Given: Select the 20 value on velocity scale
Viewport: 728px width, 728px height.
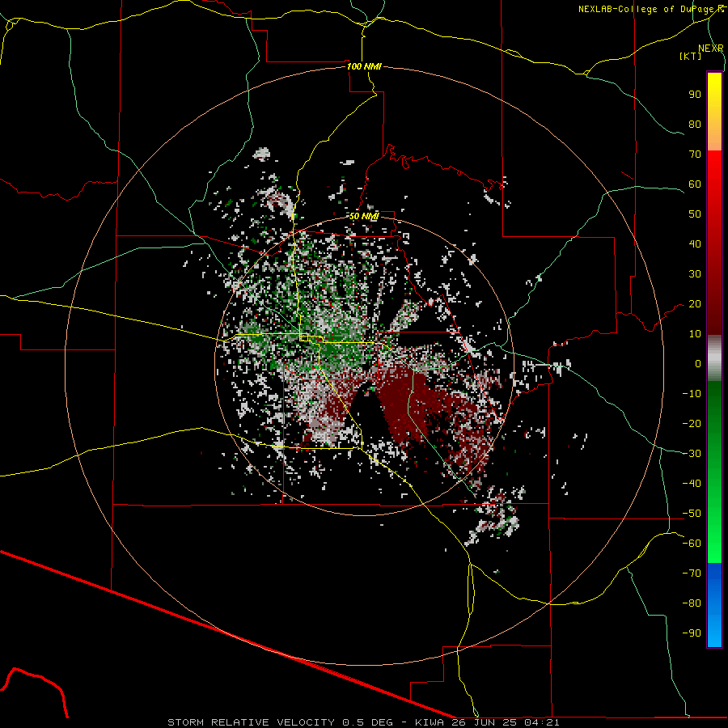Looking at the screenshot, I should 695,304.
